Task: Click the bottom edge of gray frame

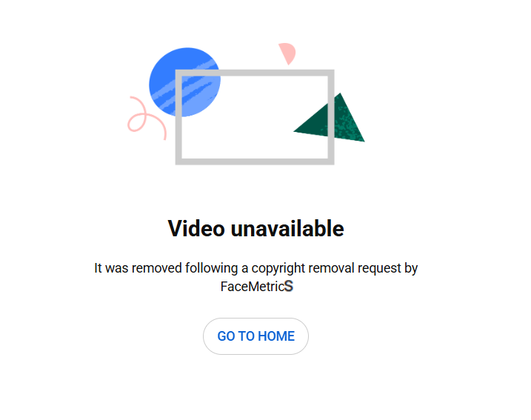Action: [255, 161]
